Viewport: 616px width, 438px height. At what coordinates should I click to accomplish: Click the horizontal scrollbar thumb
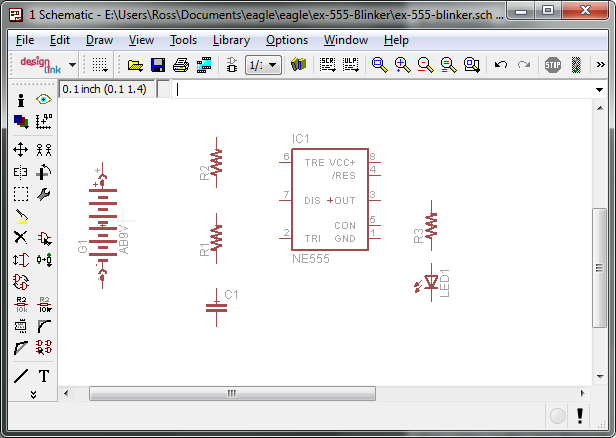[x=232, y=393]
